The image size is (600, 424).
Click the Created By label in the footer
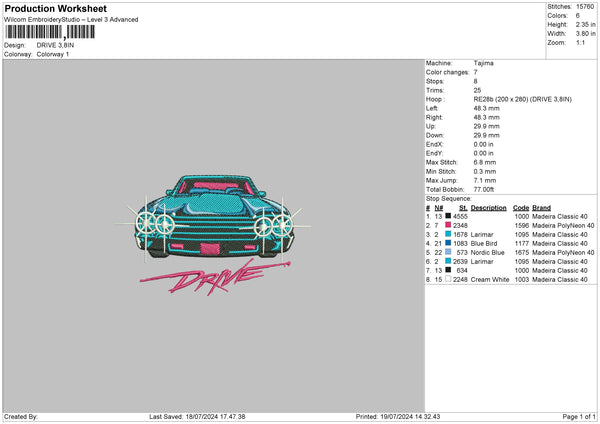click(21, 416)
